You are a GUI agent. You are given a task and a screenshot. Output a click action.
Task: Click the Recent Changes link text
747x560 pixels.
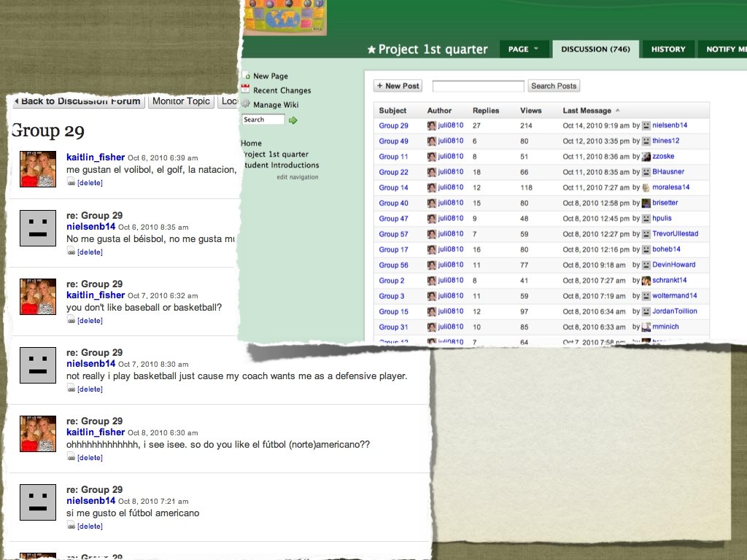point(282,90)
